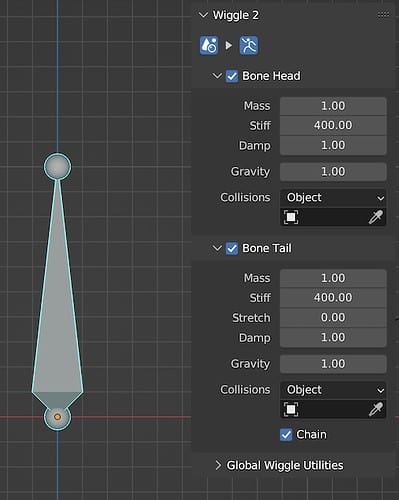Viewport: 399px width, 500px height.
Task: Toggle the Chain checkbox off
Action: point(286,435)
